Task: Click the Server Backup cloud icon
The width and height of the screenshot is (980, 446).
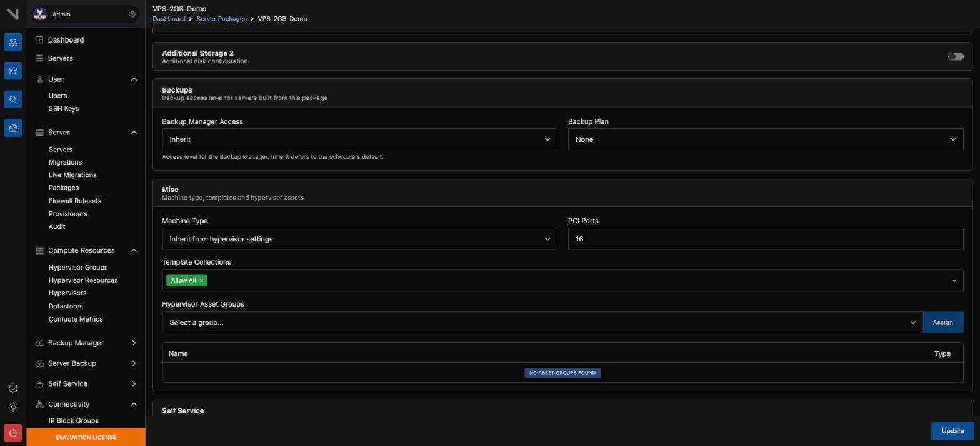Action: coord(39,363)
